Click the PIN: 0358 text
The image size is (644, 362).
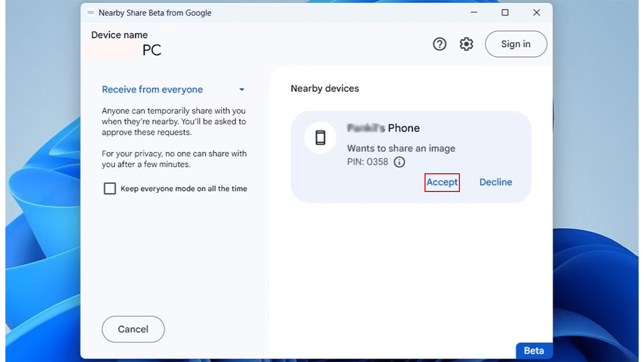pos(368,162)
